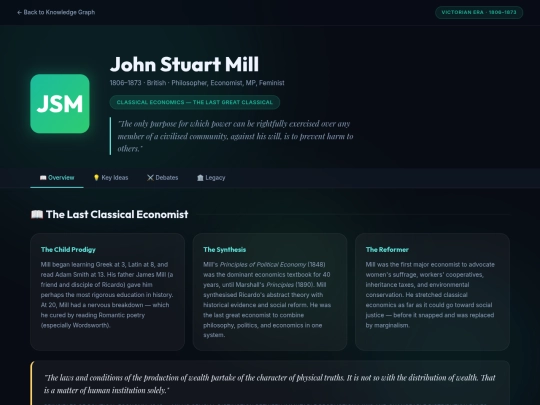This screenshot has height=405, width=540.
Task: Click the Victorian Era 1806–1873 badge
Action: tap(479, 12)
